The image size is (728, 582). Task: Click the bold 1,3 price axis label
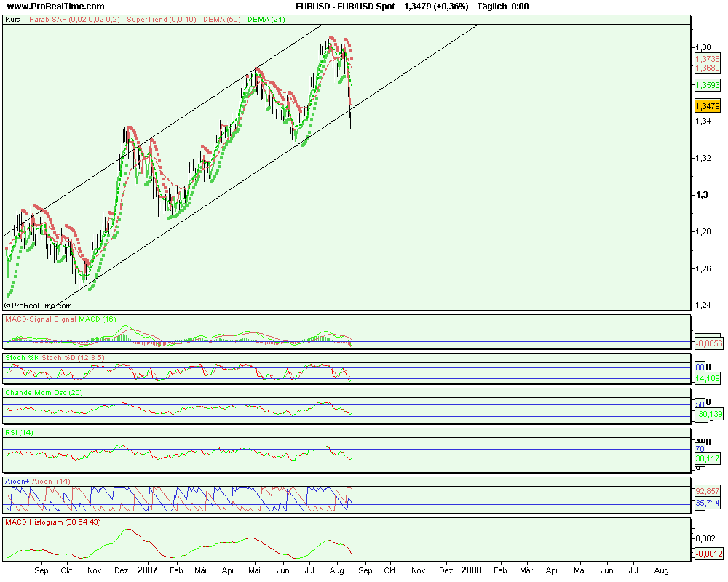click(x=702, y=195)
